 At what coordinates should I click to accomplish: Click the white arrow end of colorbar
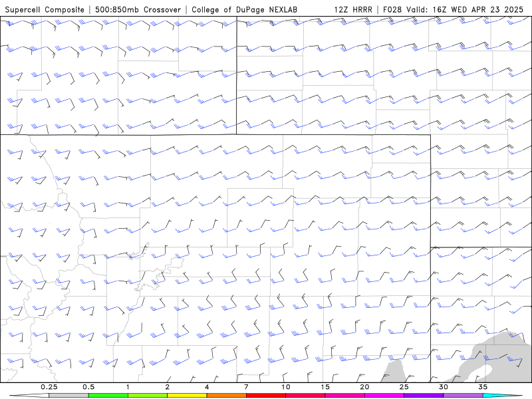click(29, 396)
